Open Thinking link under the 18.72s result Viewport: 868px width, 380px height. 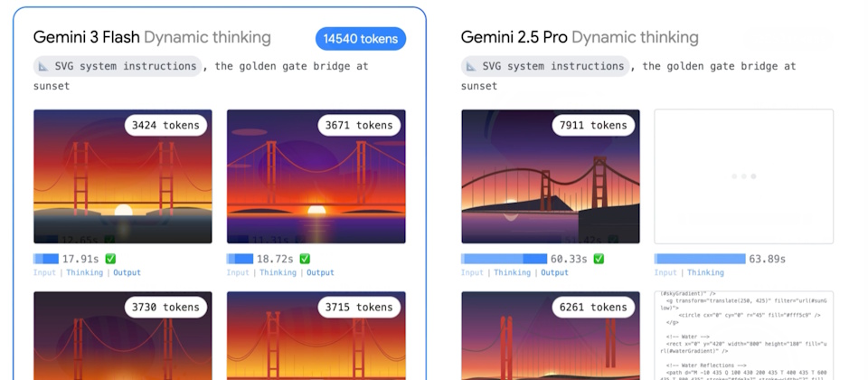[278, 272]
